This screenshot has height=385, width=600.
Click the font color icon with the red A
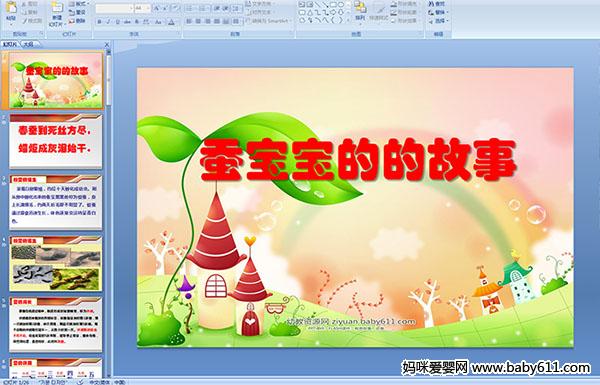pos(171,22)
